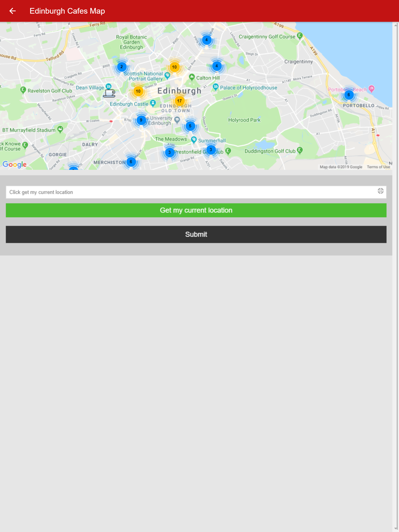Click the "Edinburgh" city name label
The image size is (399, 532).
point(179,91)
